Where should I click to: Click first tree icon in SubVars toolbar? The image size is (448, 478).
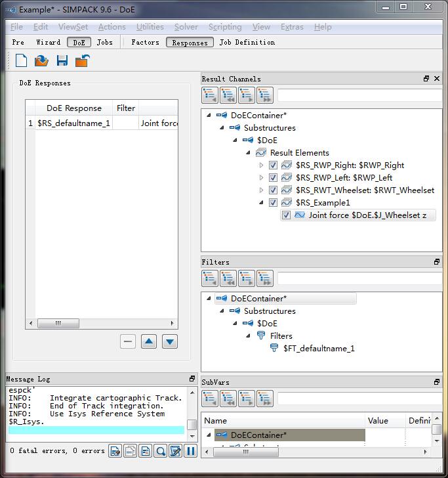point(210,399)
